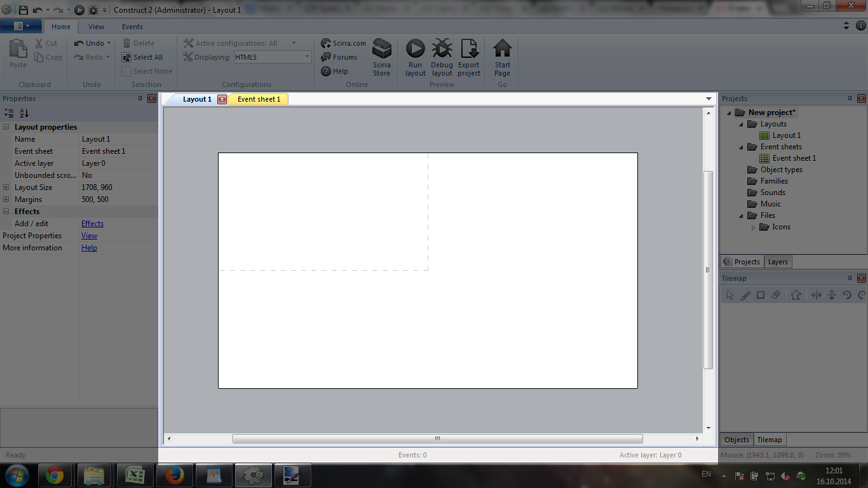This screenshot has width=868, height=488.
Task: Click the Tilemap flip horizontal icon
Action: 817,295
